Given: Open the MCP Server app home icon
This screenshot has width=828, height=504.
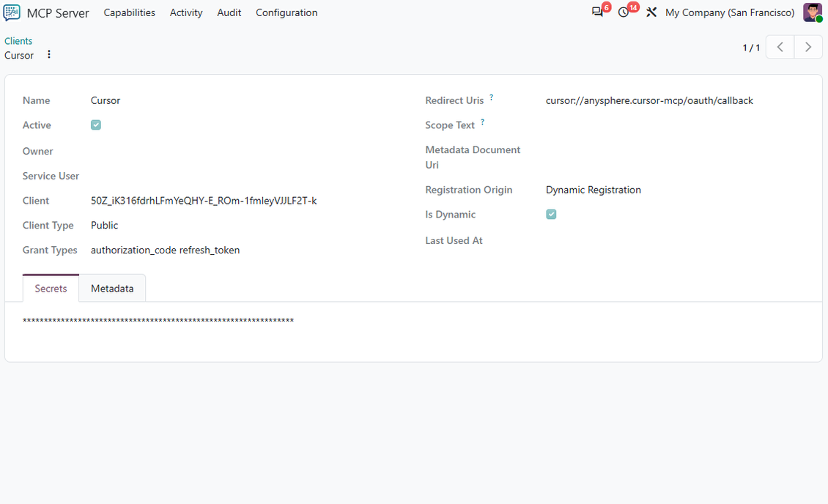Looking at the screenshot, I should 12,12.
